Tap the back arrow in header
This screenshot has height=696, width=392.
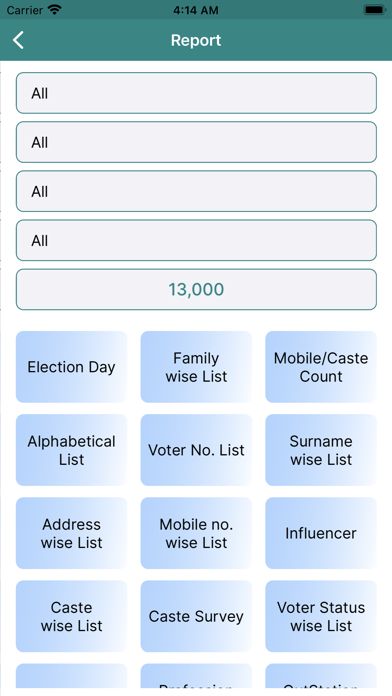18,40
